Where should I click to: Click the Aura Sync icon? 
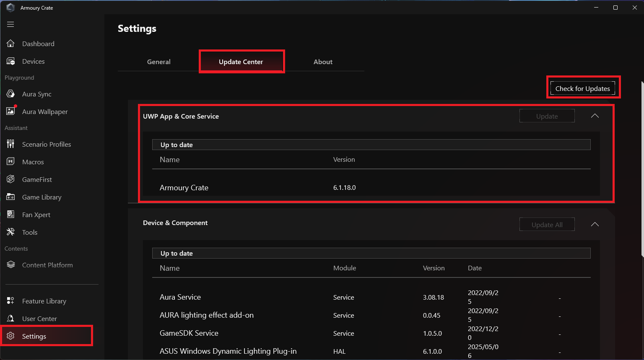(x=10, y=94)
